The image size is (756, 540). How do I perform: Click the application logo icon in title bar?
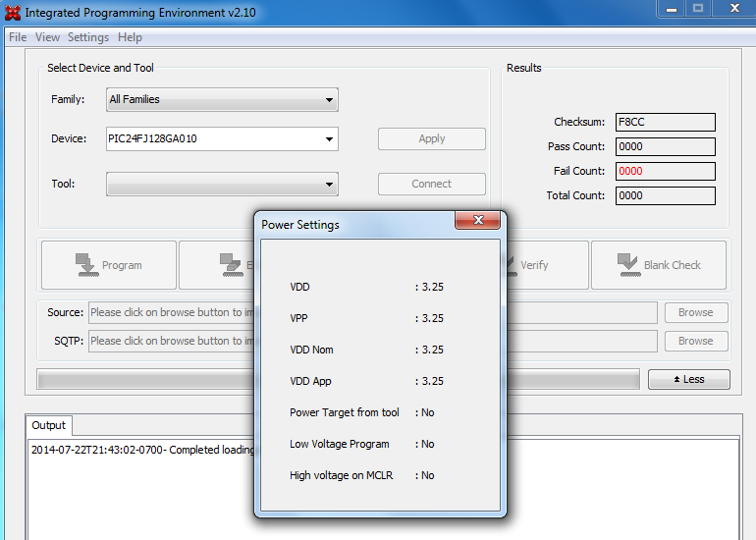13,13
